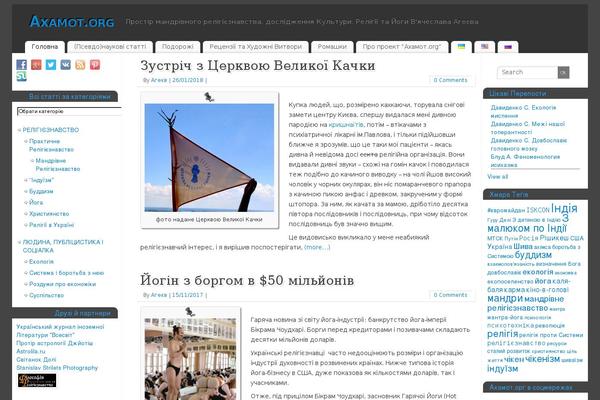Open the Християнство category

point(49,214)
